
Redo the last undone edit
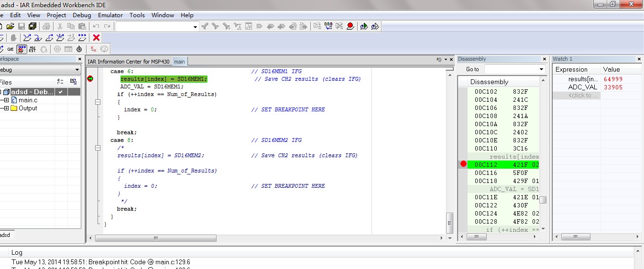(107, 26)
